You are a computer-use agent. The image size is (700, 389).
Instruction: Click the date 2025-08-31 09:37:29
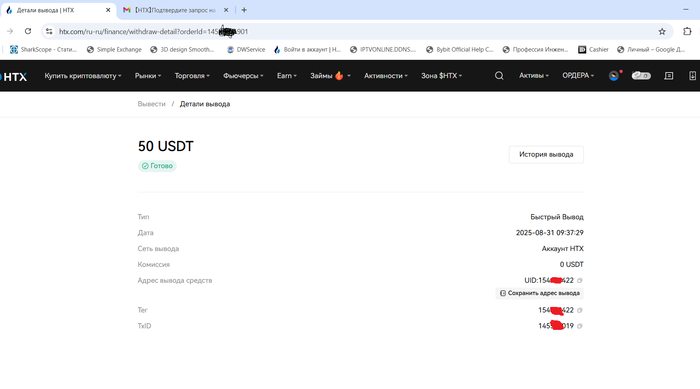point(550,233)
